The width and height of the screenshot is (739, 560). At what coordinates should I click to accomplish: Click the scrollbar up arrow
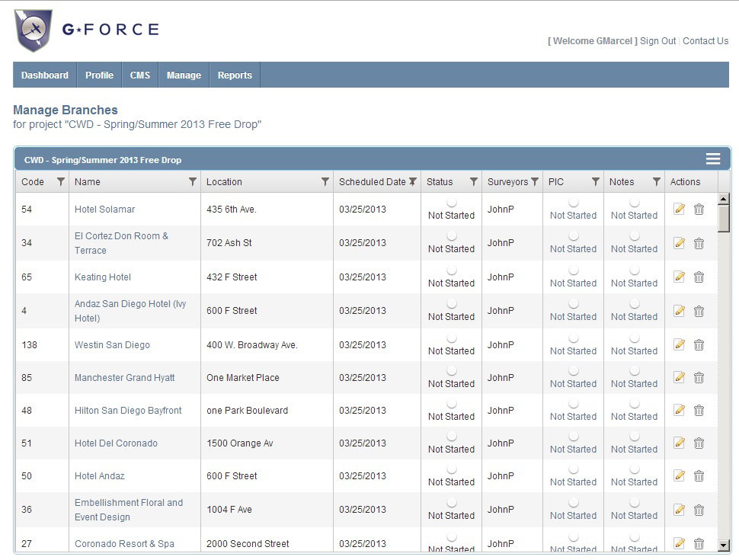click(x=724, y=198)
